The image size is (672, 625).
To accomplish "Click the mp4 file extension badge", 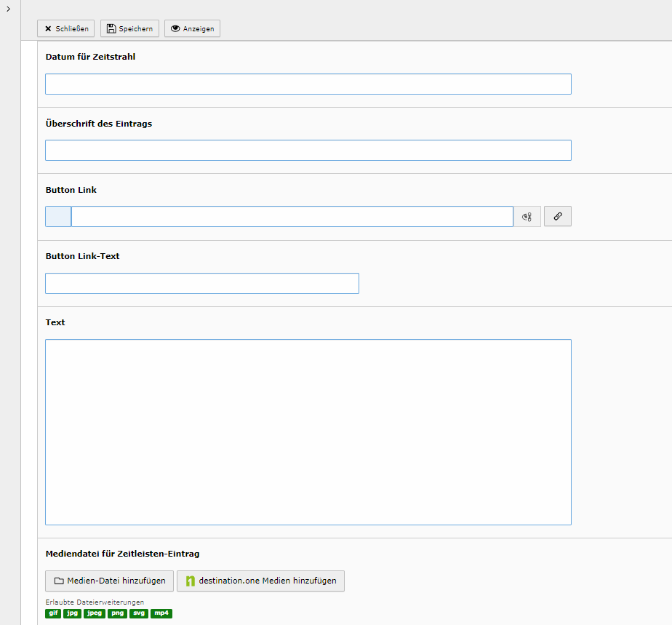I will 161,613.
